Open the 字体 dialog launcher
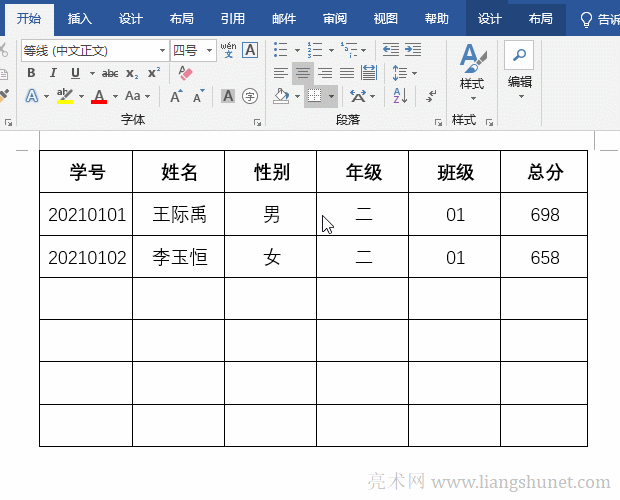This screenshot has height=500, width=620. pyautogui.click(x=257, y=122)
